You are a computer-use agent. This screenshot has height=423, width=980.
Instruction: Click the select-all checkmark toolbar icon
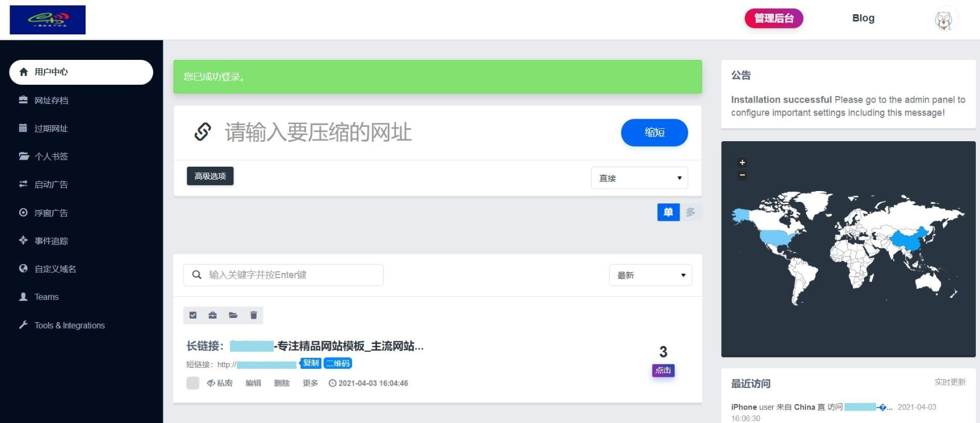tap(193, 315)
